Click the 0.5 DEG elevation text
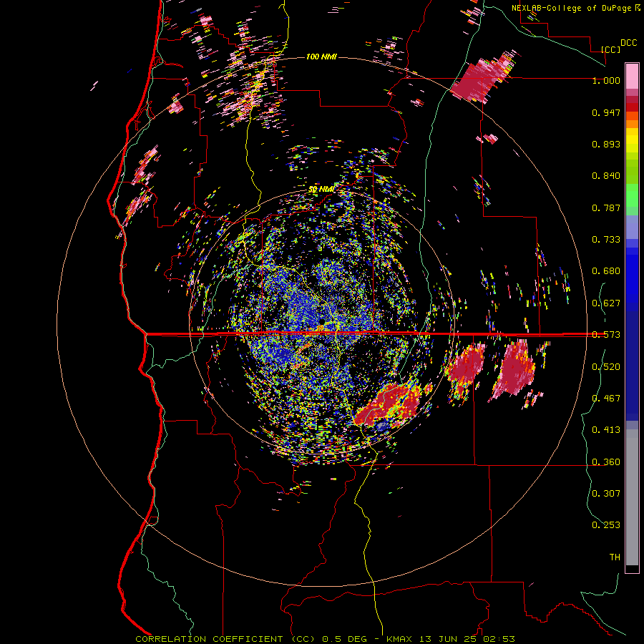This screenshot has height=644, width=644. pyautogui.click(x=345, y=639)
